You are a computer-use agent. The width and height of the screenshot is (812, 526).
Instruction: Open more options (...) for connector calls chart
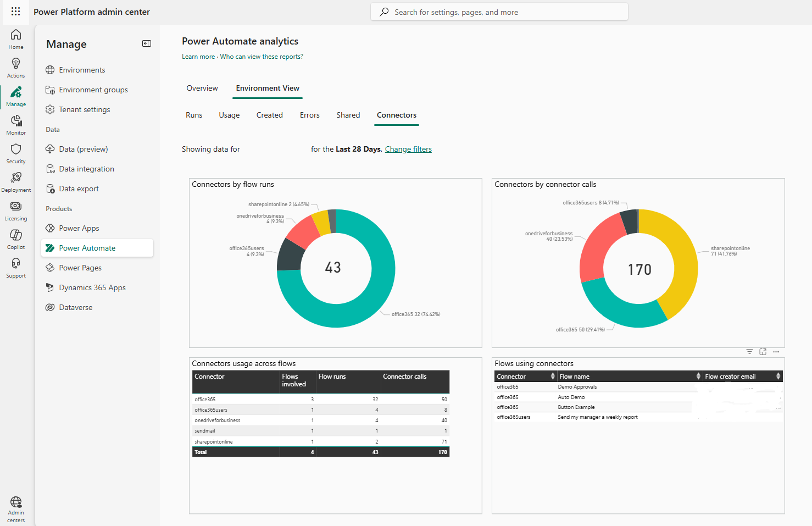click(776, 351)
